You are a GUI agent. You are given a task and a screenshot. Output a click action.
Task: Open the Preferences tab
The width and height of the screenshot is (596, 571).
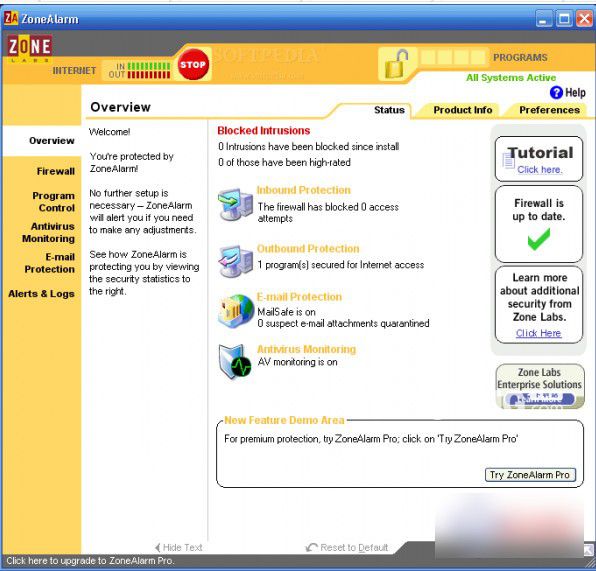tap(549, 110)
